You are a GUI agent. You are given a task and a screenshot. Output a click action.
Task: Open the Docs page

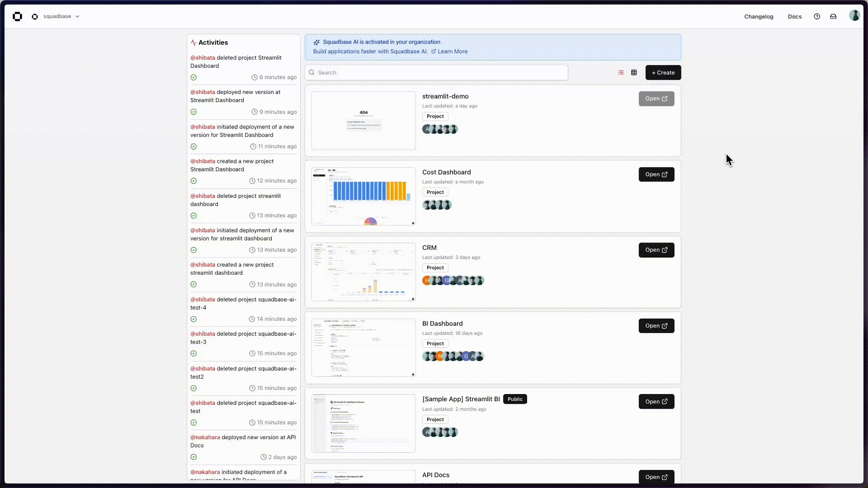pyautogui.click(x=794, y=17)
